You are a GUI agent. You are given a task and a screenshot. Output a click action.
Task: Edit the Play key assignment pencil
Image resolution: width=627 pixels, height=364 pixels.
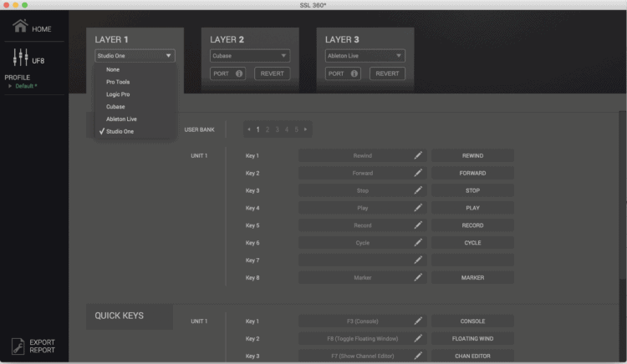click(x=418, y=208)
